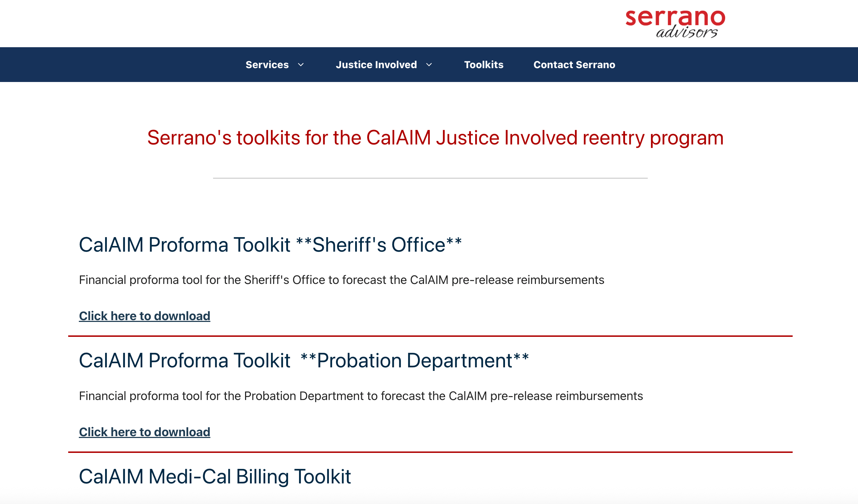The height and width of the screenshot is (504, 858).
Task: Click the gray divider under the page title
Action: (x=430, y=178)
